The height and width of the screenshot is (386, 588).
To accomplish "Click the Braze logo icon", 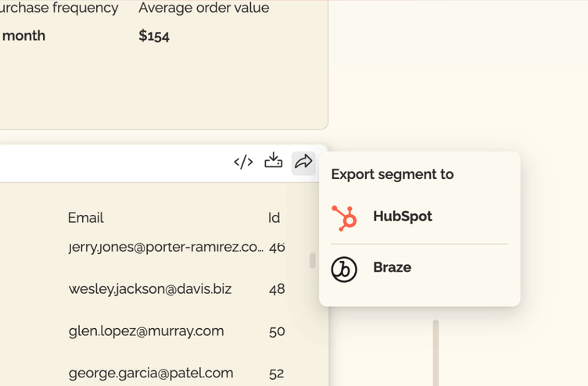I will [344, 270].
